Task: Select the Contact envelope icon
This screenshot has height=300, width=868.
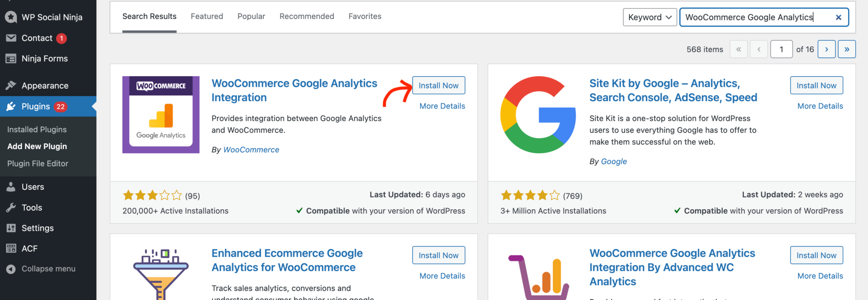Action: (11, 38)
